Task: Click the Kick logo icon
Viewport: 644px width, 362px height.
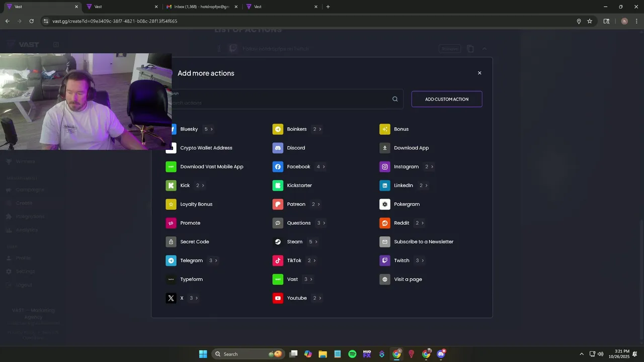Action: pyautogui.click(x=171, y=186)
